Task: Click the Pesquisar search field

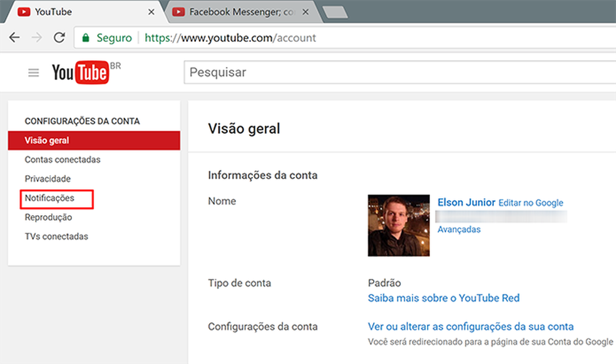Action: point(313,73)
